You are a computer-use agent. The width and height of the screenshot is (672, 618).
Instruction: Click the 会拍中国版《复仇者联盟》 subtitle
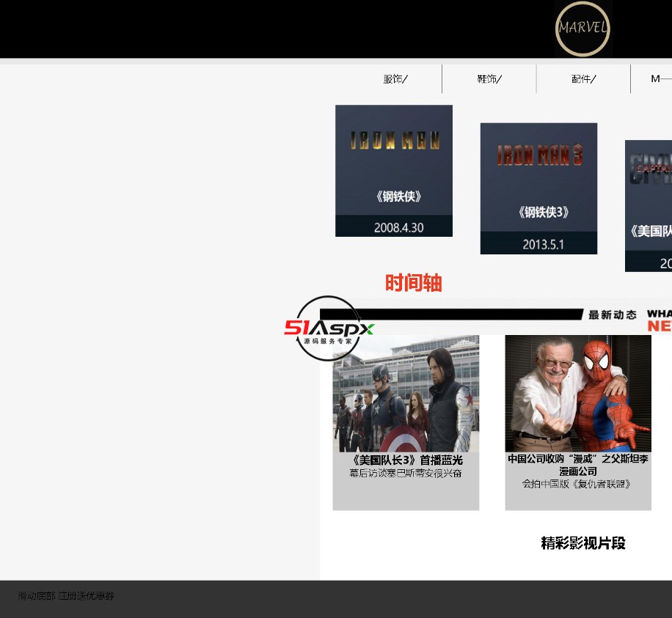coord(577,484)
